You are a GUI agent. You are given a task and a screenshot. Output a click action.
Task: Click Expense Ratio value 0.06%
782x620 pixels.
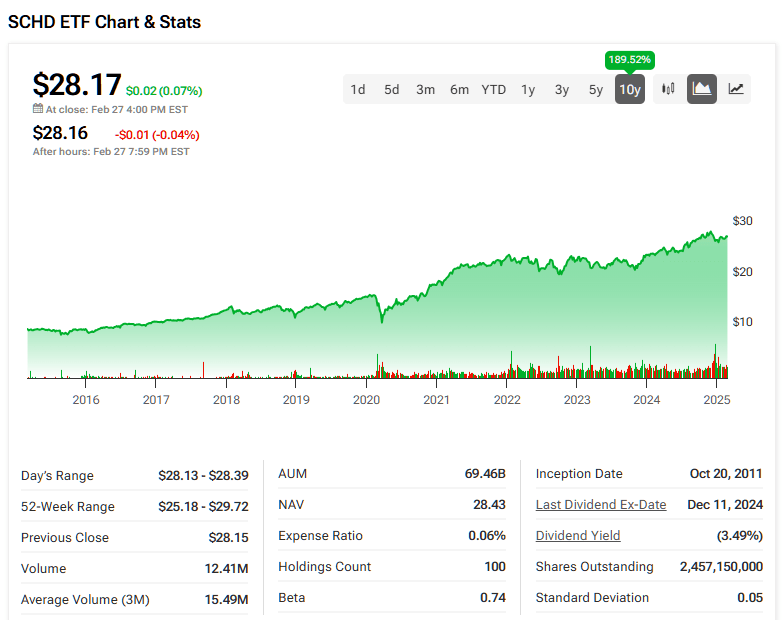coord(487,535)
